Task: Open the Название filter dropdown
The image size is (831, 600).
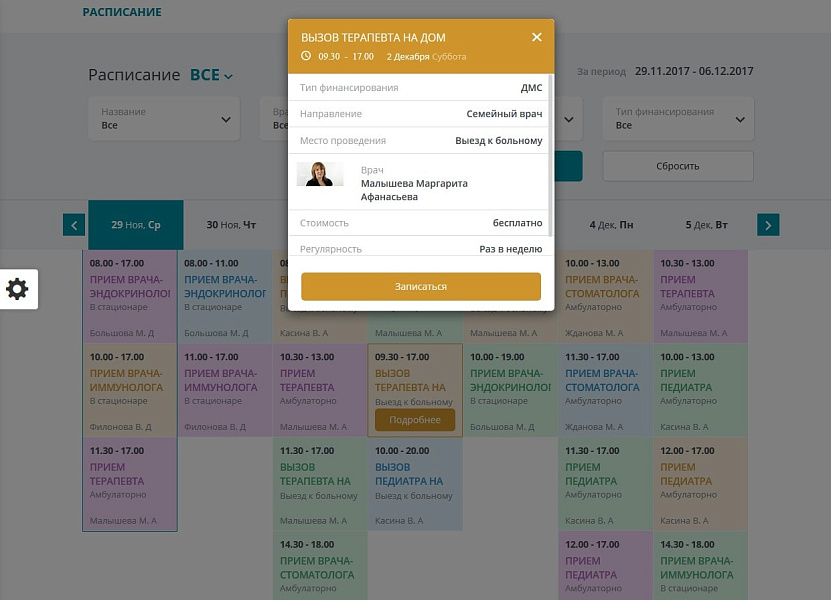Action: click(x=164, y=119)
